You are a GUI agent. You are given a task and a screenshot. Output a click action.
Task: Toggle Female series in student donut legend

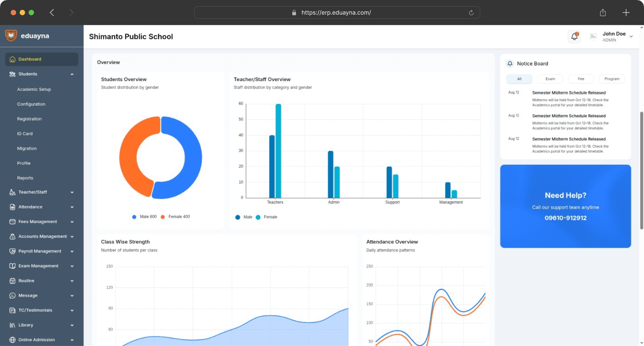(x=175, y=217)
